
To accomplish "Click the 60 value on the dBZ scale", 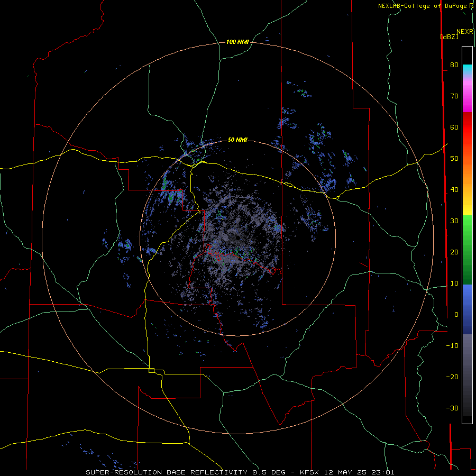I will click(x=454, y=127).
